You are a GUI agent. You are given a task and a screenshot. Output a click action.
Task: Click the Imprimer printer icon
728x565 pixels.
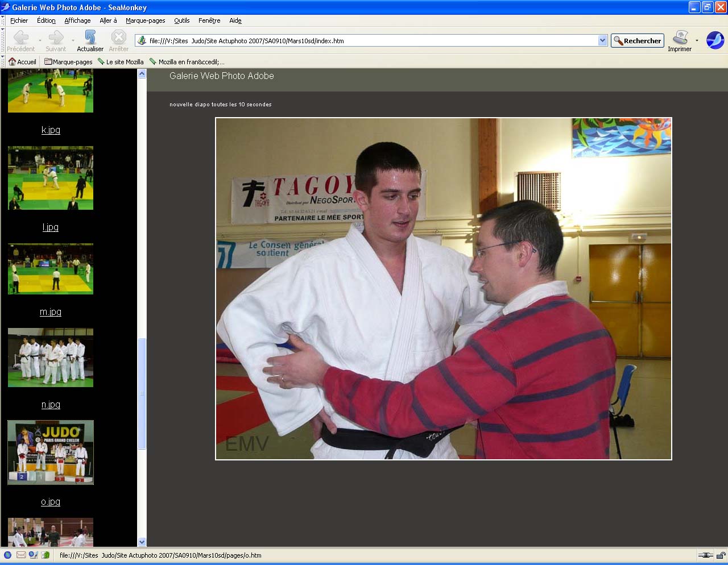(680, 38)
